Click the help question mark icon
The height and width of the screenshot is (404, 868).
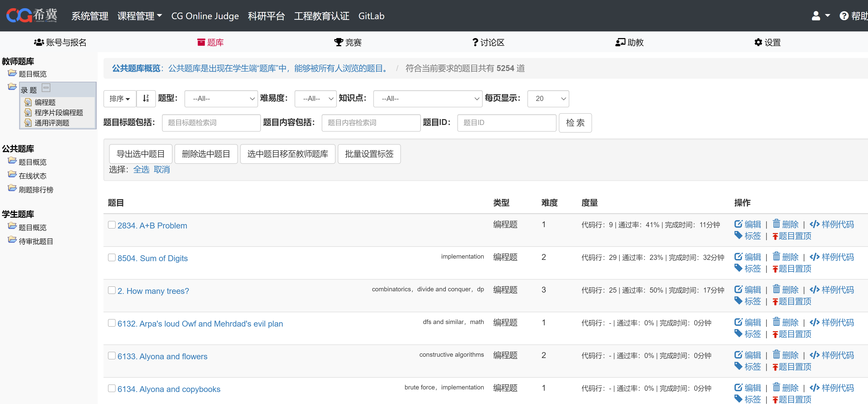pyautogui.click(x=844, y=16)
